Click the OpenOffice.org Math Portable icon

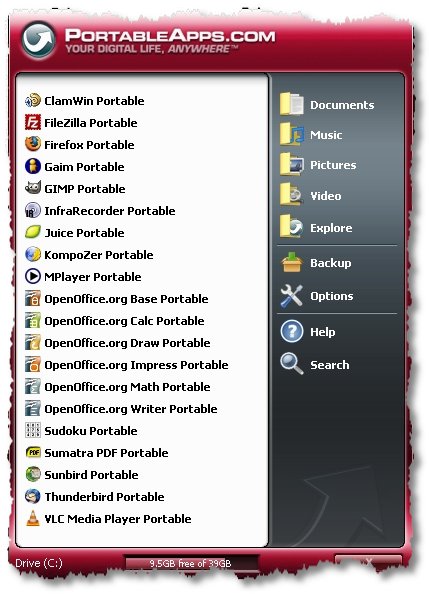33,386
